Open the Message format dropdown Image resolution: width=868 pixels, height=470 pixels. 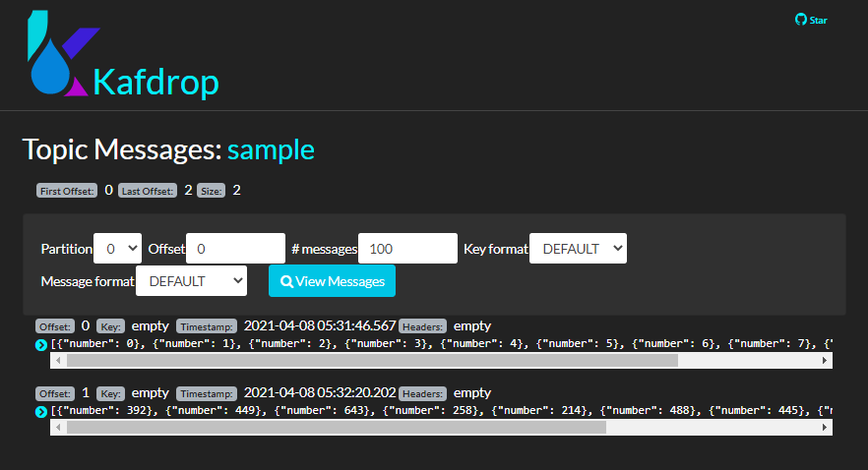(x=192, y=281)
